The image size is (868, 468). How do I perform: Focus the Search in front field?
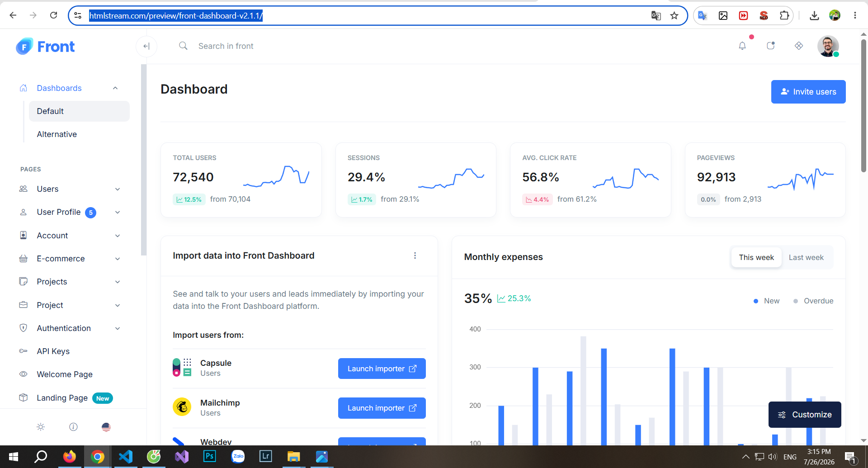point(226,46)
